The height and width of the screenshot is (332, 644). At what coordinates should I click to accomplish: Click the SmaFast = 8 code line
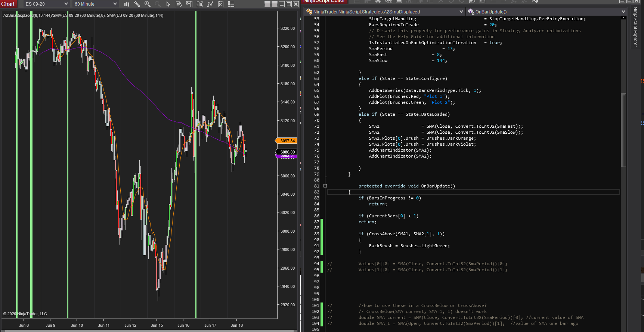point(405,55)
